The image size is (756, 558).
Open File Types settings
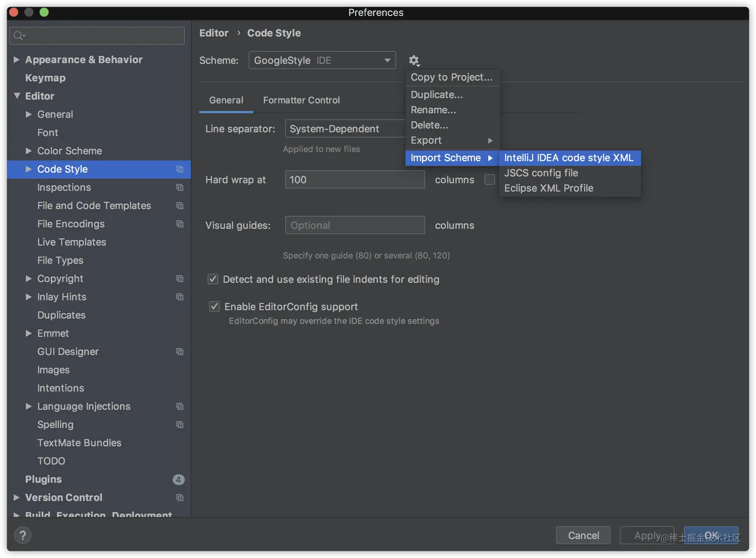tap(60, 260)
